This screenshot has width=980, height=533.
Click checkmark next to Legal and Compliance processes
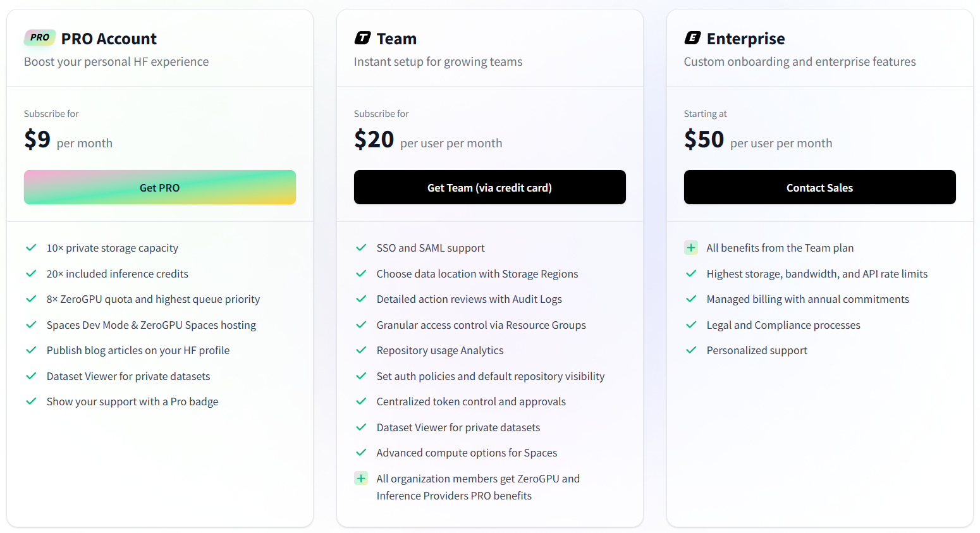691,325
